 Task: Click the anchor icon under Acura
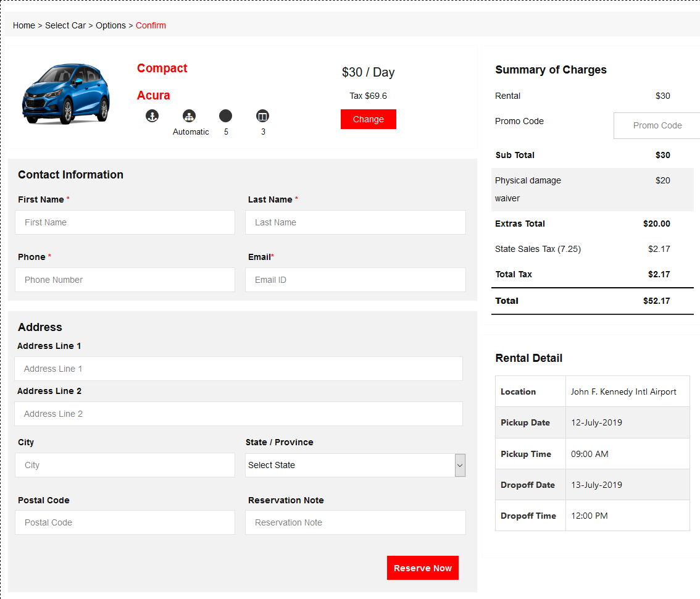tap(152, 116)
